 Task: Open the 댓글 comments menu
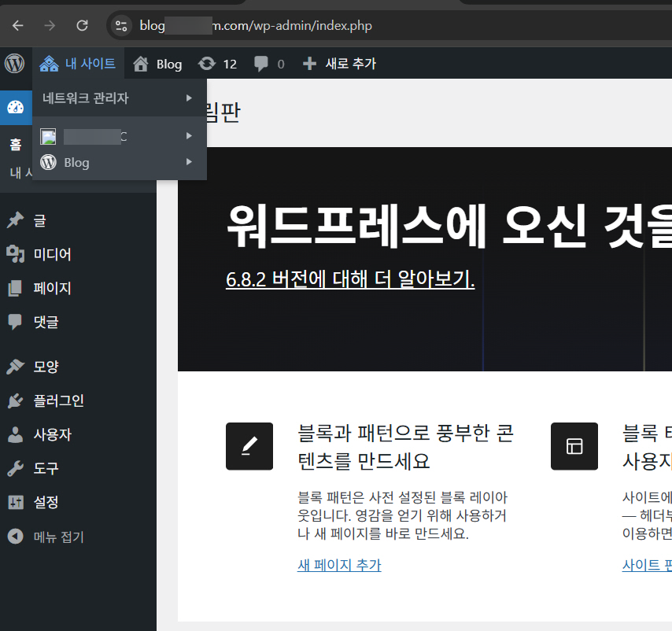point(46,322)
